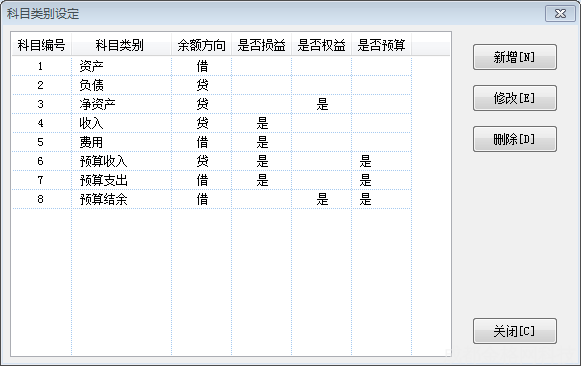Click the 是否权益 column header
This screenshot has height=366, width=581.
click(322, 45)
